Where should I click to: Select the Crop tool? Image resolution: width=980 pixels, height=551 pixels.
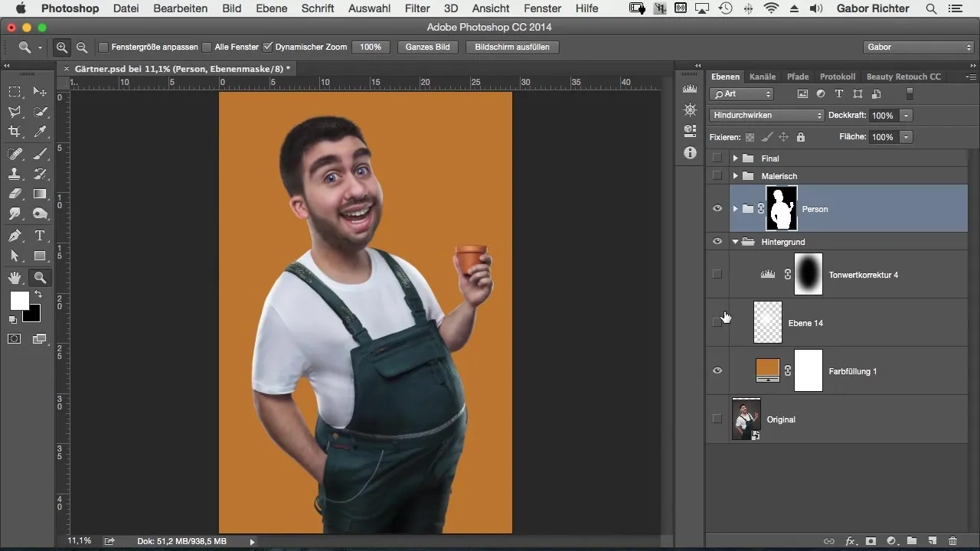point(15,132)
